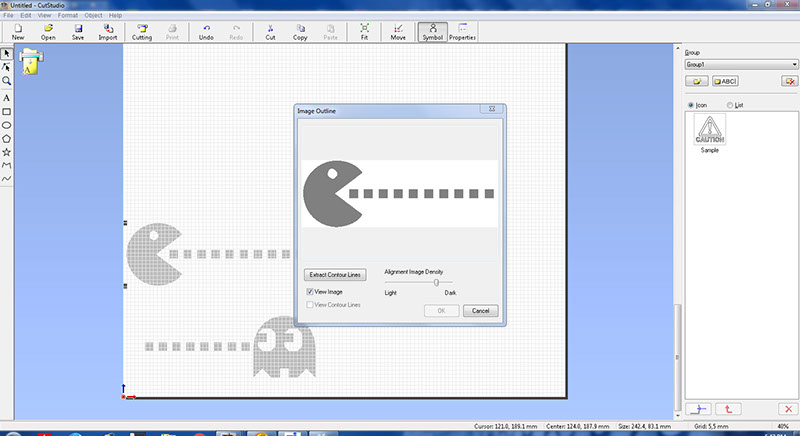This screenshot has height=436, width=800.
Task: Pick the star drawing tool
Action: (7, 152)
